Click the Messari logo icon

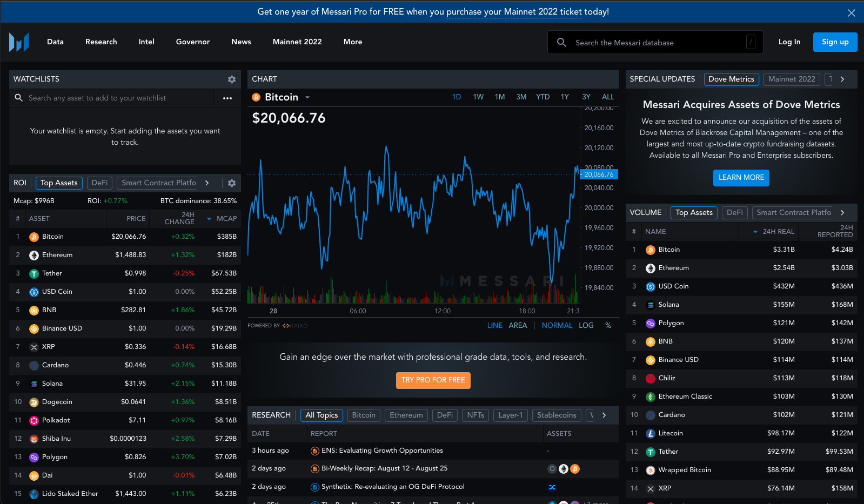19,42
